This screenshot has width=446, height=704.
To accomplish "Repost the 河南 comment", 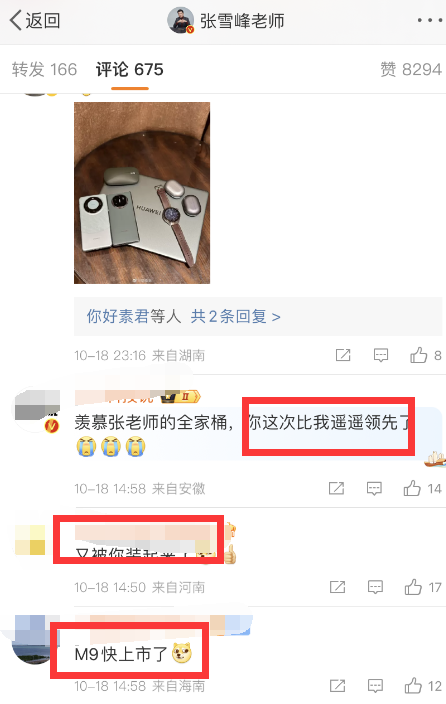I will tap(337, 587).
